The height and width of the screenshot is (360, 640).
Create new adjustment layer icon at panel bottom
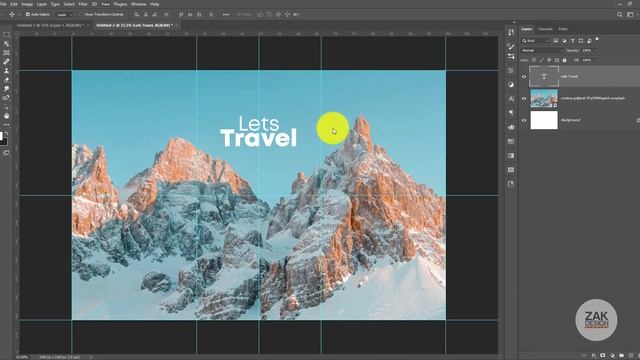[x=612, y=356]
